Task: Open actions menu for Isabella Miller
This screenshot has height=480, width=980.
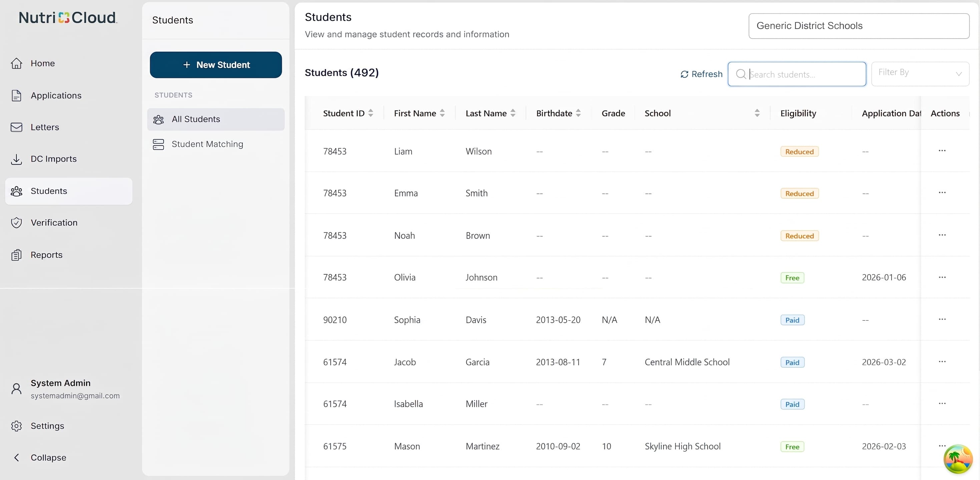Action: [942, 403]
